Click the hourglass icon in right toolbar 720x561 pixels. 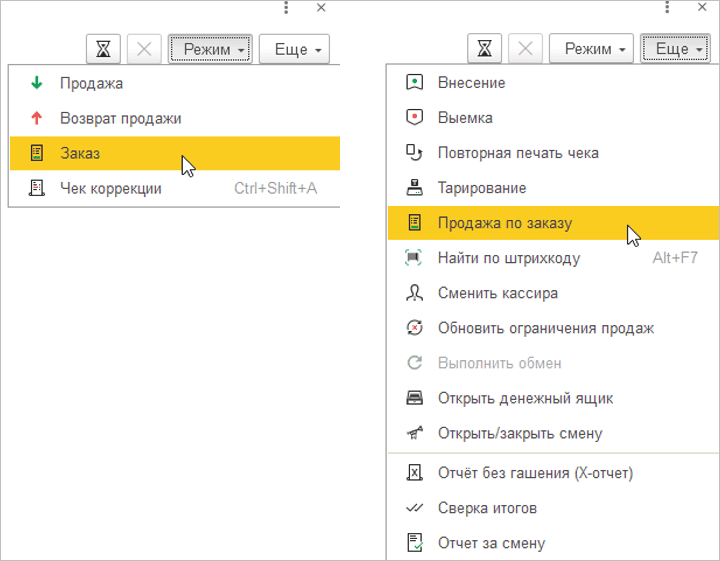pos(485,49)
